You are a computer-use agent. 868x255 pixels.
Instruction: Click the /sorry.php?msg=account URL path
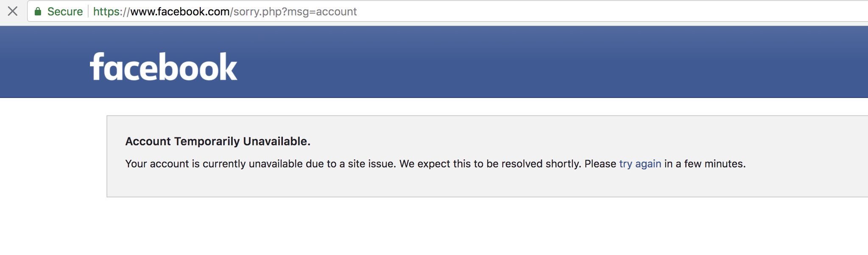coord(293,11)
